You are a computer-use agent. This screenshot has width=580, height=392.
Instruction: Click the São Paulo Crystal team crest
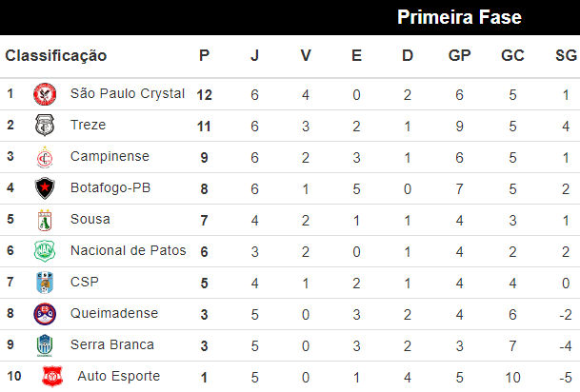pyautogui.click(x=44, y=93)
